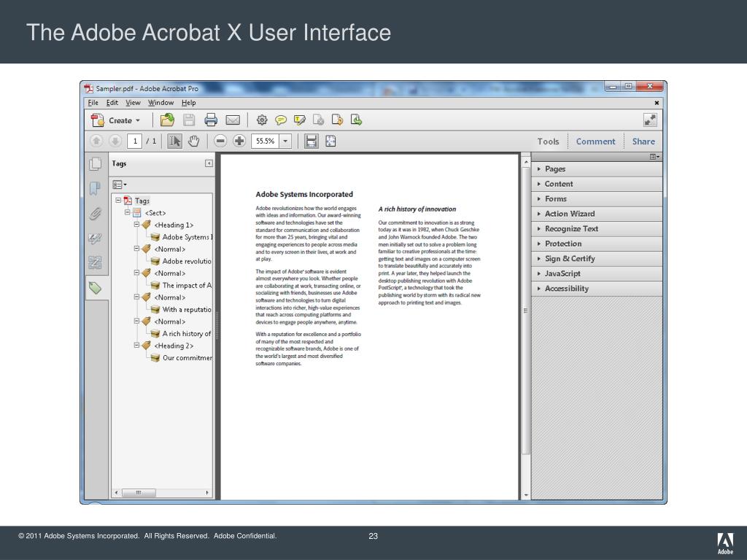Click the email envelope icon

(233, 120)
